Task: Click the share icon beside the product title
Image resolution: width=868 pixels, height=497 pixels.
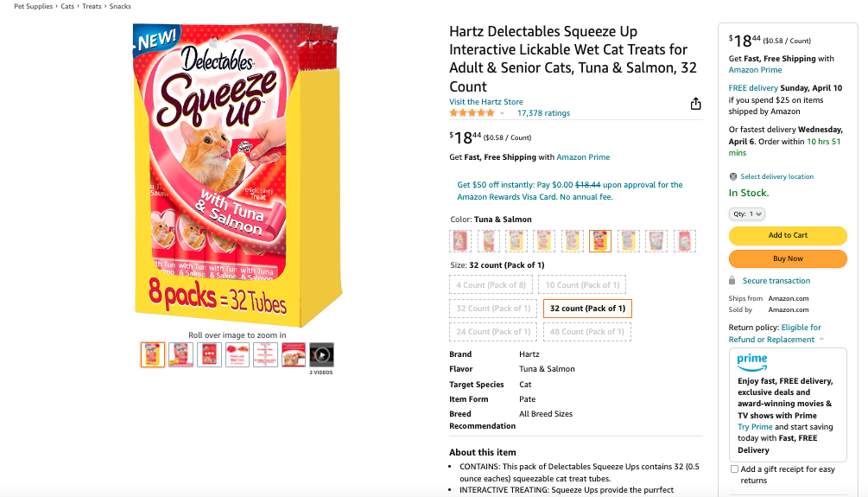Action: [x=695, y=104]
